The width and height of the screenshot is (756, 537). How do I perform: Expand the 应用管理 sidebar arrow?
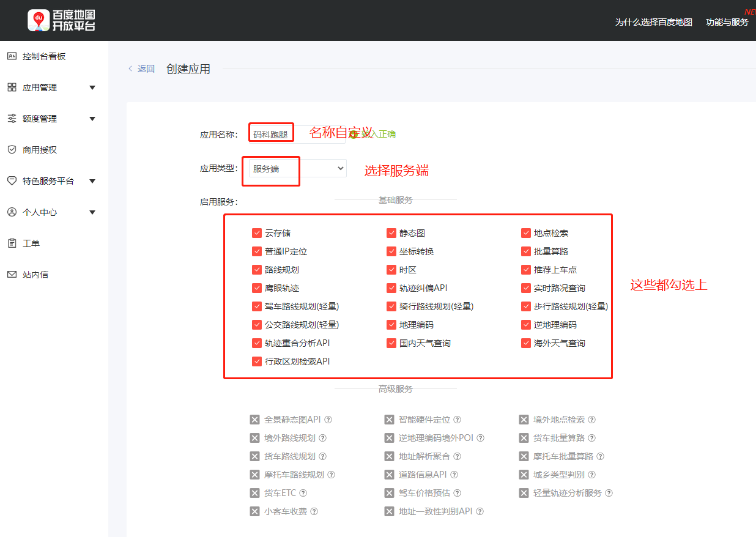[92, 87]
